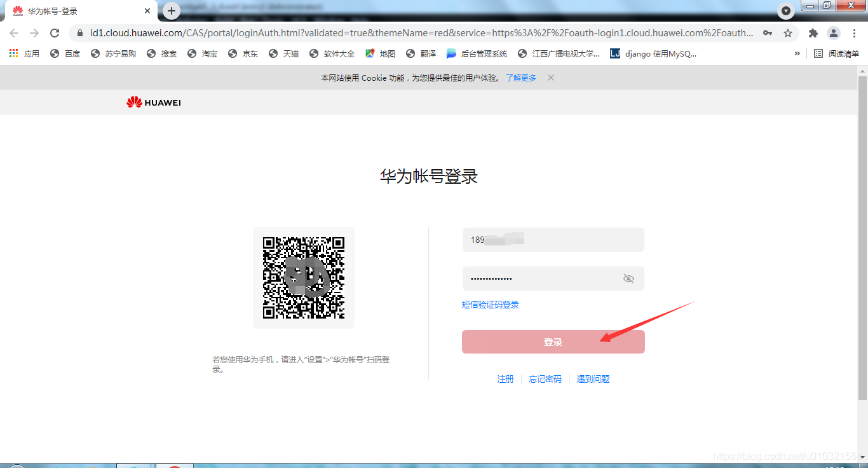Click the red 登录 button
Viewport: 868px width, 468px height.
tap(553, 342)
